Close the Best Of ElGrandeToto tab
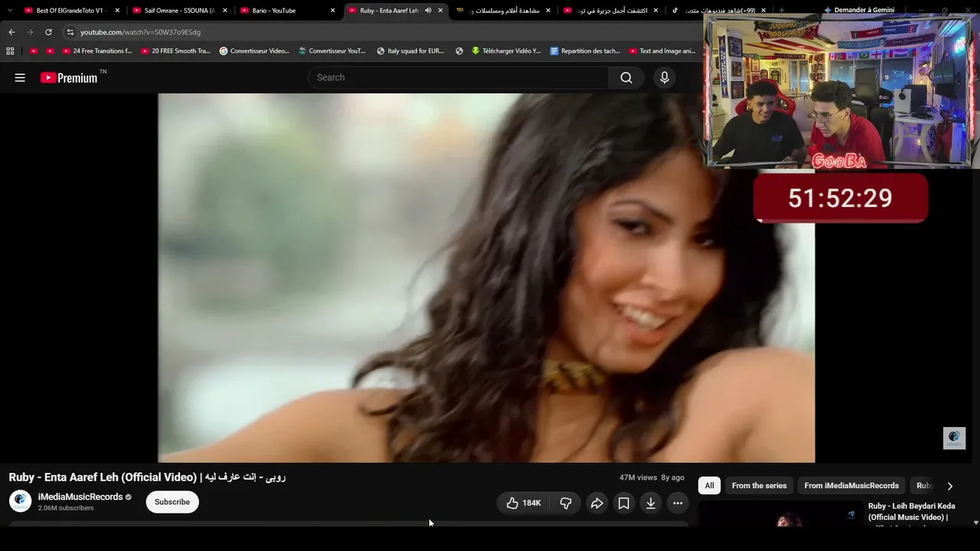Screen dimensions: 980x551 pos(117,11)
